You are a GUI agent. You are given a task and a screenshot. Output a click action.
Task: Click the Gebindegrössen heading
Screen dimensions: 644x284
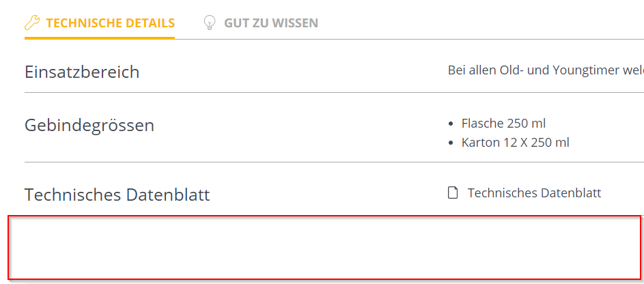pyautogui.click(x=89, y=126)
